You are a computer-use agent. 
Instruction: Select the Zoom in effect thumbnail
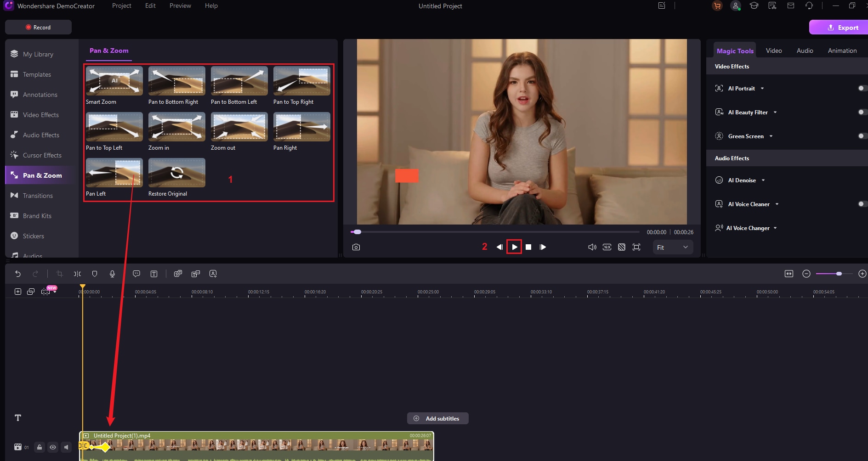[176, 127]
